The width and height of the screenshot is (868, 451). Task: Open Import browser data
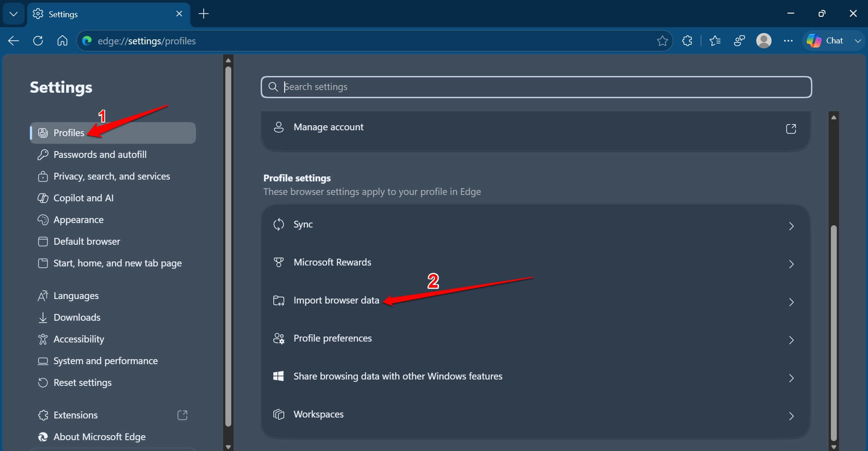coord(535,301)
